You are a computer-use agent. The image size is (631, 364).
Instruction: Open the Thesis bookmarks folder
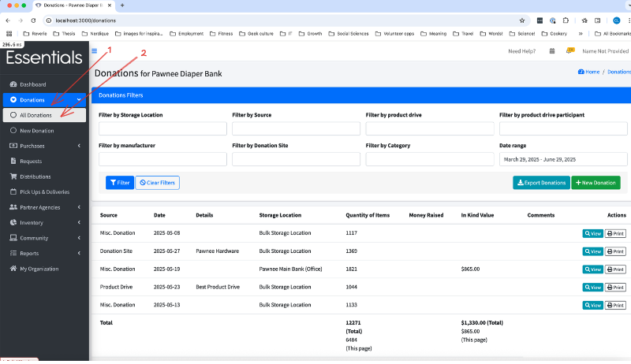(x=64, y=34)
